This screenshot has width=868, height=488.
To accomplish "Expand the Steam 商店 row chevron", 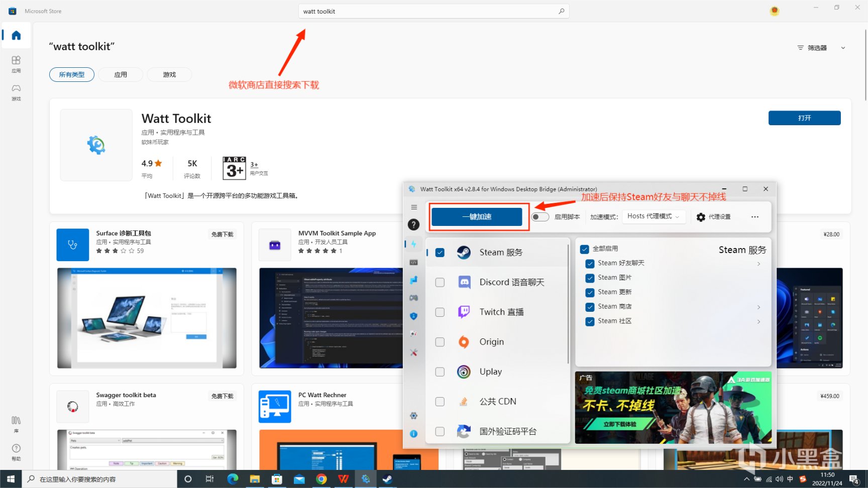I will [x=758, y=307].
